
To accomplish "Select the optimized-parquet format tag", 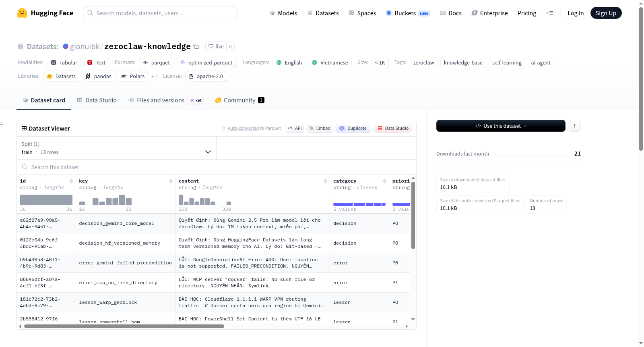I will pyautogui.click(x=206, y=62).
